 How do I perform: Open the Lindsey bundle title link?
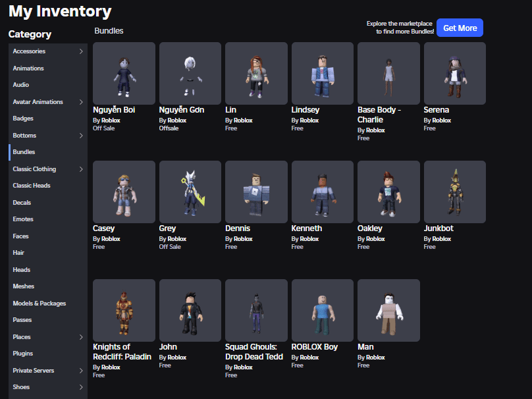pyautogui.click(x=306, y=110)
